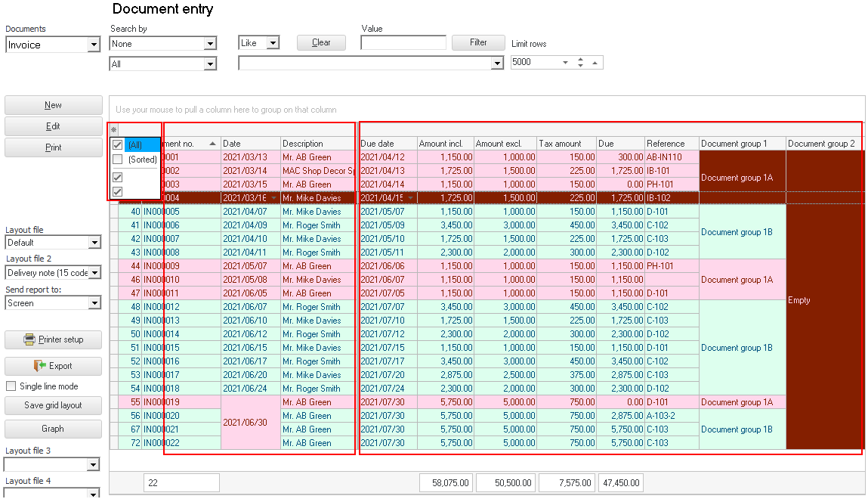
Task: Decrease Limit rows with the down arrow
Action: tap(580, 66)
